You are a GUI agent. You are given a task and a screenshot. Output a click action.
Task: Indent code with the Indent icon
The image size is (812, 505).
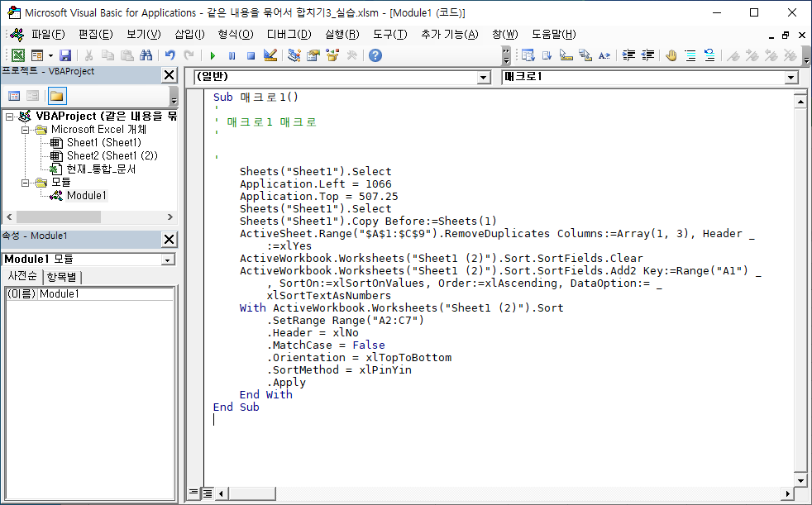[x=628, y=55]
